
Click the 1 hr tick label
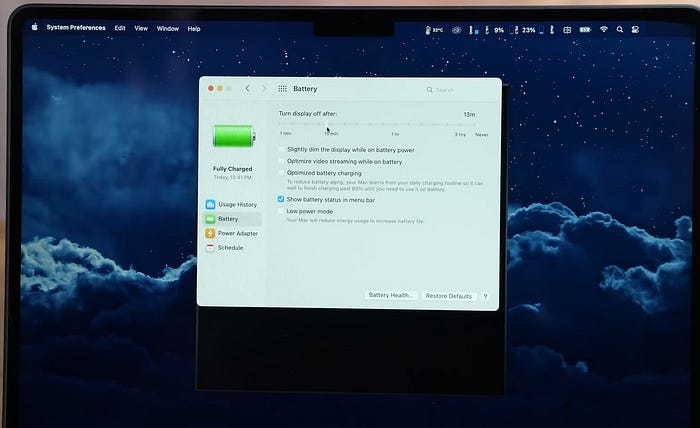pyautogui.click(x=395, y=134)
